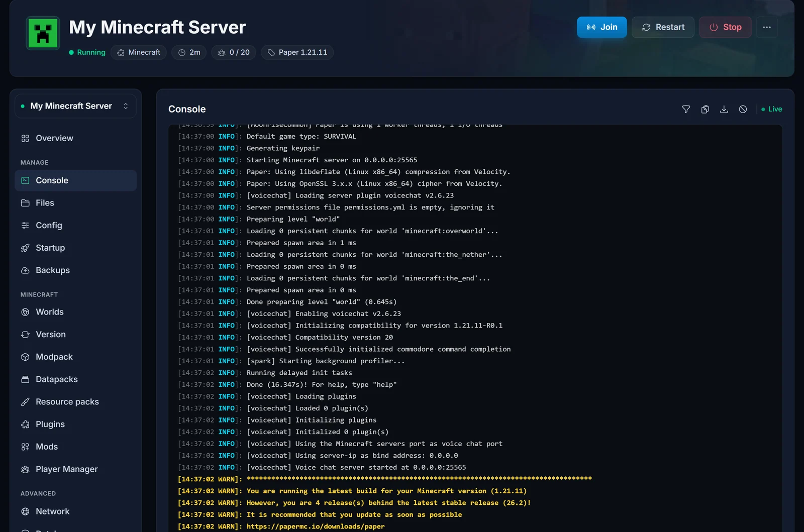Restart the Minecraft server
This screenshot has height=532, width=804.
(x=663, y=27)
